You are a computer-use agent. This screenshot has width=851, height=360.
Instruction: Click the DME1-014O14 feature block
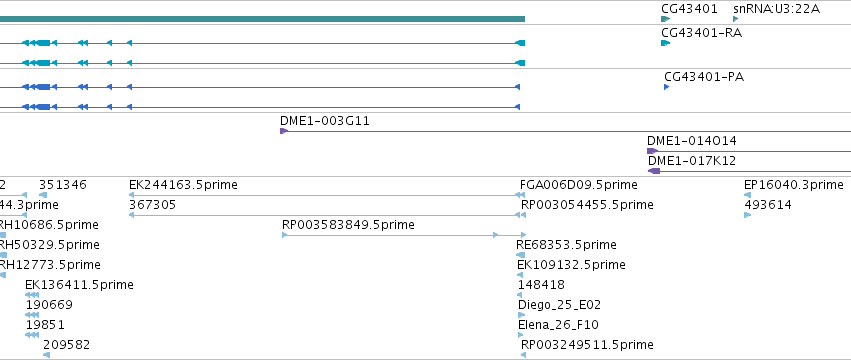click(x=652, y=151)
